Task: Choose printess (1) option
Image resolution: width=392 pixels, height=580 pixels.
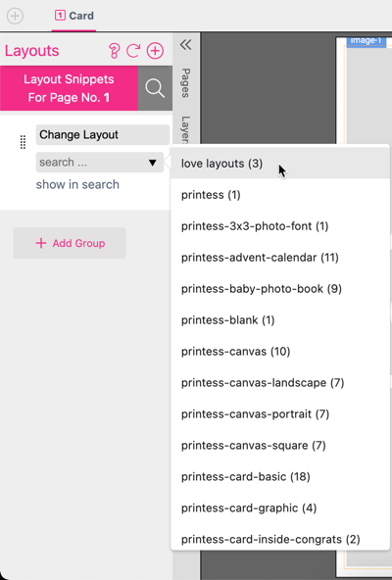Action: (280, 195)
